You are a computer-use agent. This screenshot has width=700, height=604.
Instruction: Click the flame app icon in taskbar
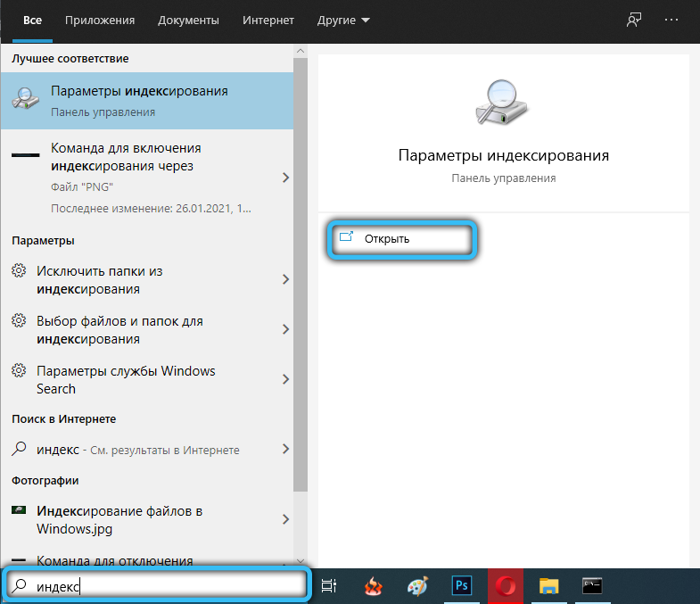click(x=374, y=586)
